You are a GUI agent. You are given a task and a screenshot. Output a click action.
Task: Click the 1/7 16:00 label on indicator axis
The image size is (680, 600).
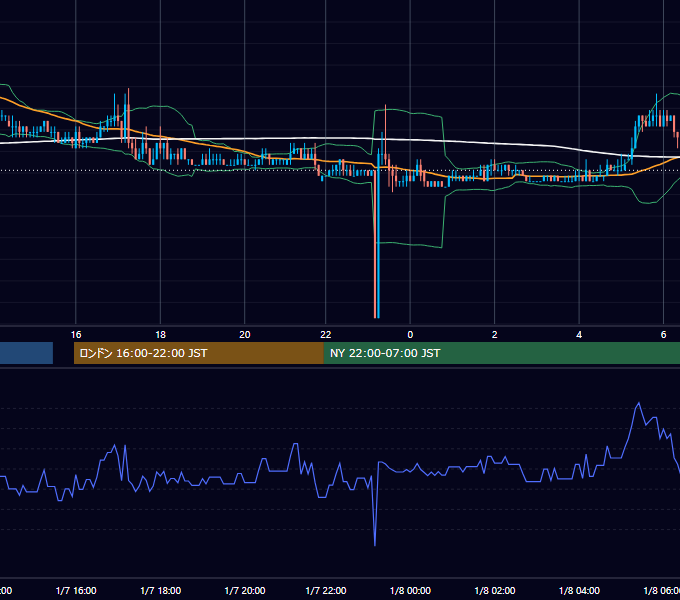pyautogui.click(x=76, y=590)
